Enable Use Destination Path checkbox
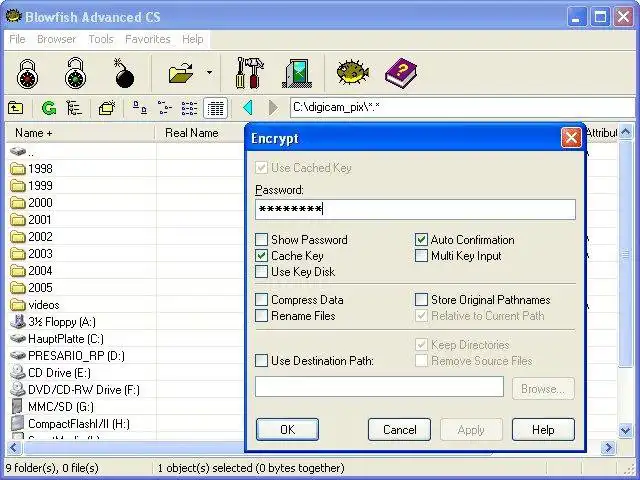 click(x=261, y=360)
